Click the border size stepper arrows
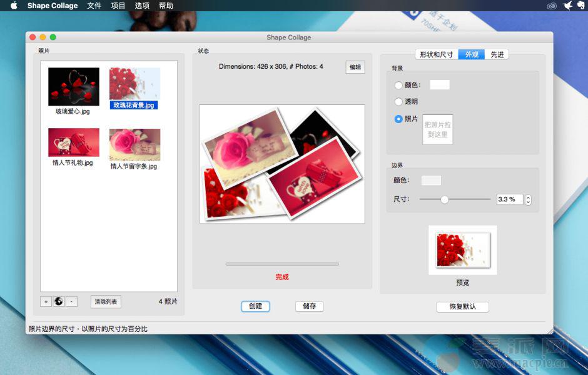 click(x=529, y=199)
